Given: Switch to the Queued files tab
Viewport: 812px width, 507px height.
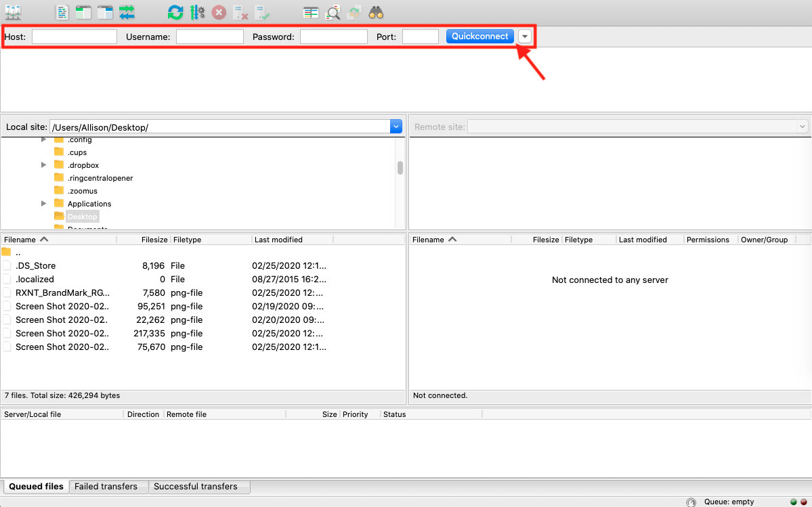Looking at the screenshot, I should point(37,486).
